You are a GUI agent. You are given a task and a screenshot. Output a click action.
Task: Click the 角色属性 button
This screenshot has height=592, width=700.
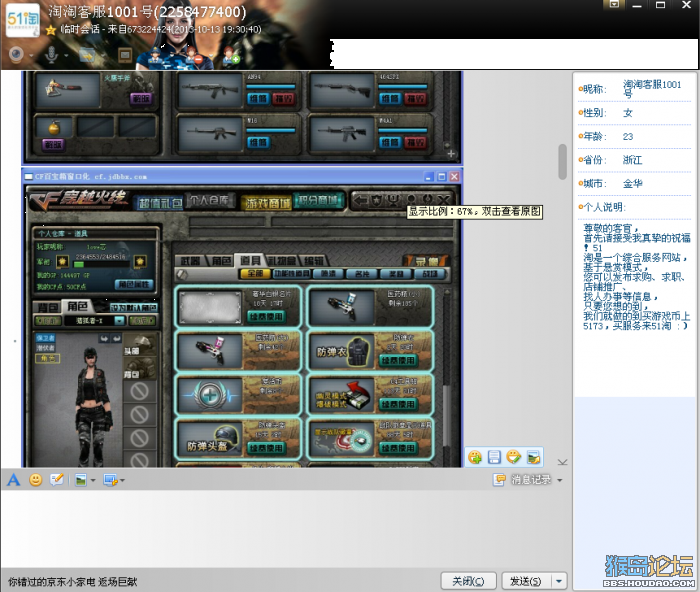coord(134,284)
